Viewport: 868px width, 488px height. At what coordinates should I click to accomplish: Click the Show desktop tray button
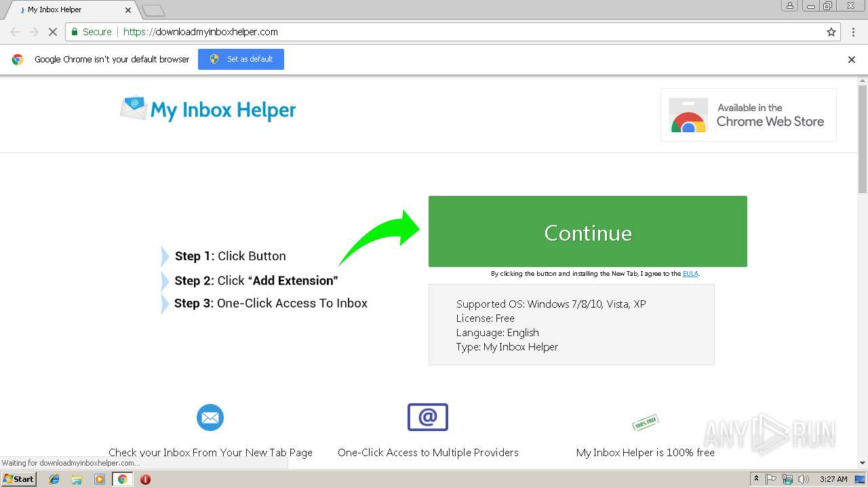coord(860,479)
